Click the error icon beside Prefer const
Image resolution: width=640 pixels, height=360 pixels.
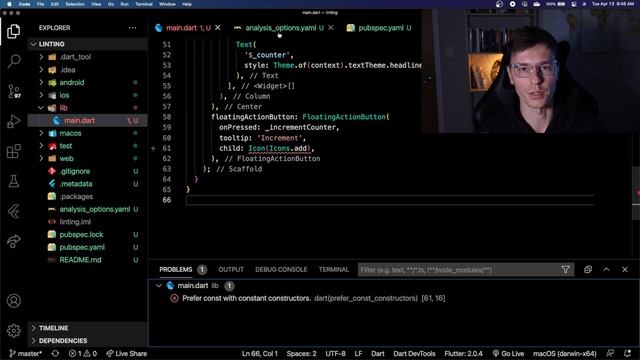(174, 298)
